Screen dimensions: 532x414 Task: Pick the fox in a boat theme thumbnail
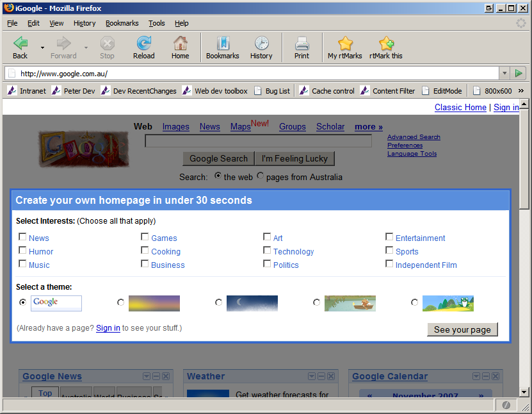[350, 303]
